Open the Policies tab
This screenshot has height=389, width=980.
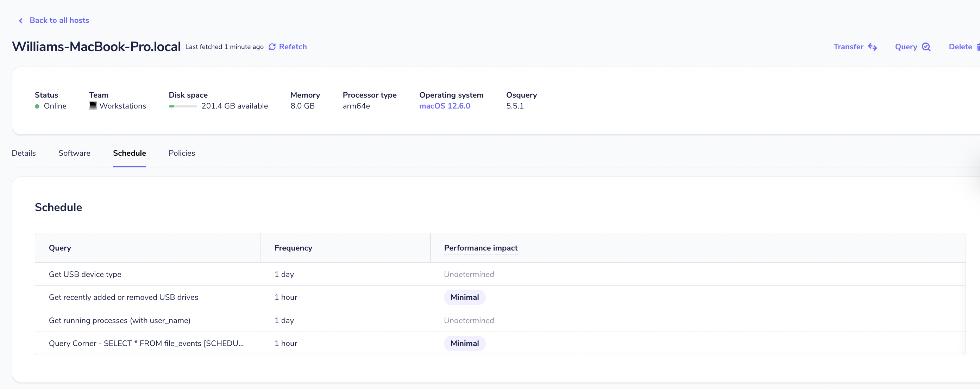pyautogui.click(x=182, y=153)
